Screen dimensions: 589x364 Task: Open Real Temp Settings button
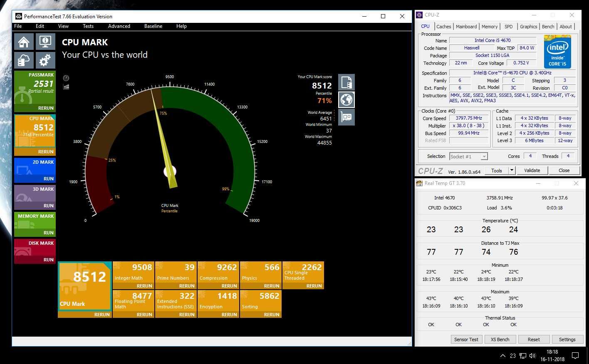click(567, 339)
